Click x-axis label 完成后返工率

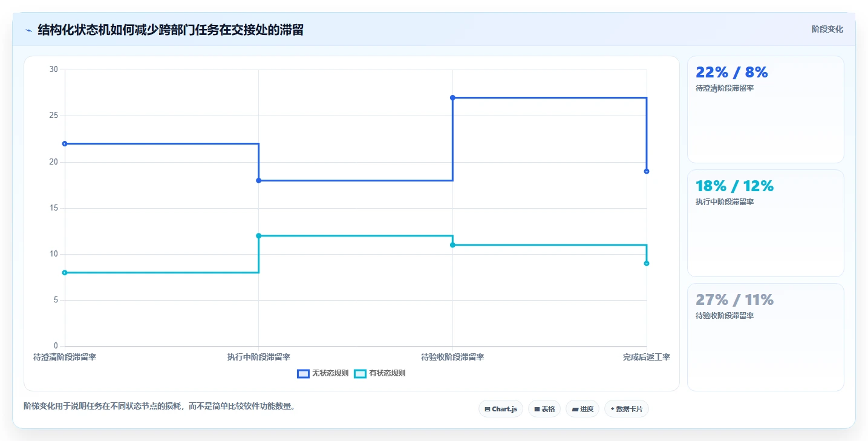coord(647,357)
